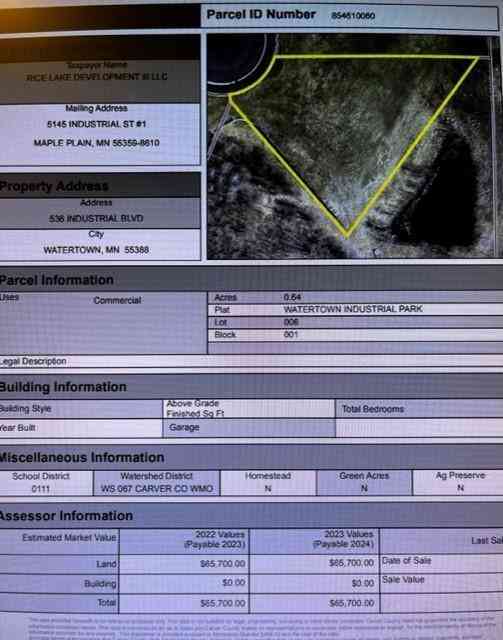
Task: Click the Legal Description row
Action: (252, 361)
